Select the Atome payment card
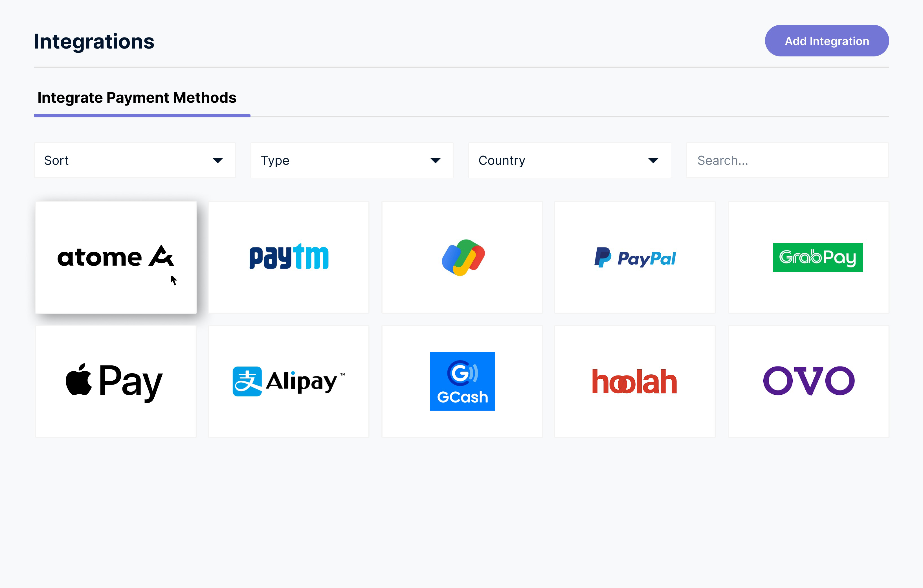Viewport: 923px width, 588px height. pos(116,257)
